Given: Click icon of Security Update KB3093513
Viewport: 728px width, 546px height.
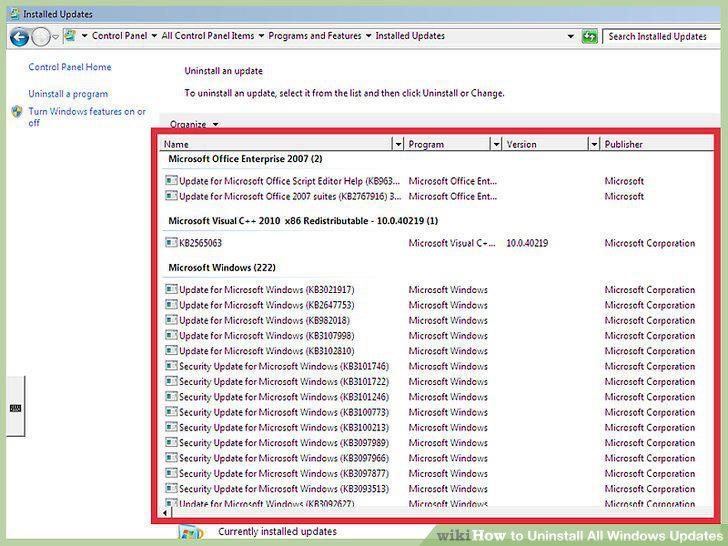Looking at the screenshot, I should (x=171, y=488).
